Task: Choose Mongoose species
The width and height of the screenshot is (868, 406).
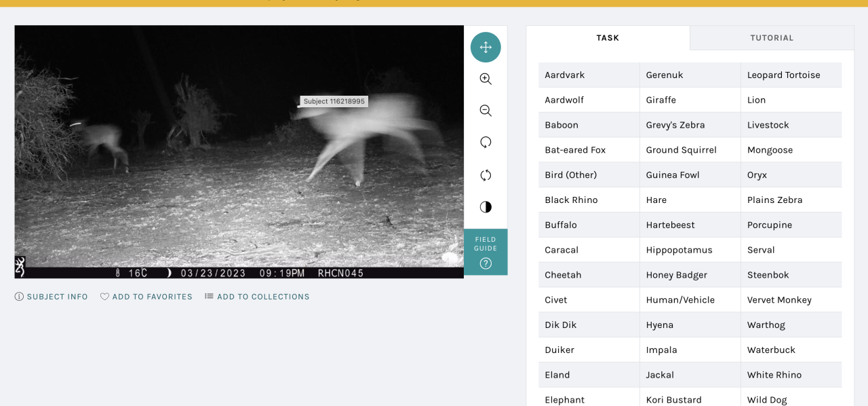Action: 791,150
